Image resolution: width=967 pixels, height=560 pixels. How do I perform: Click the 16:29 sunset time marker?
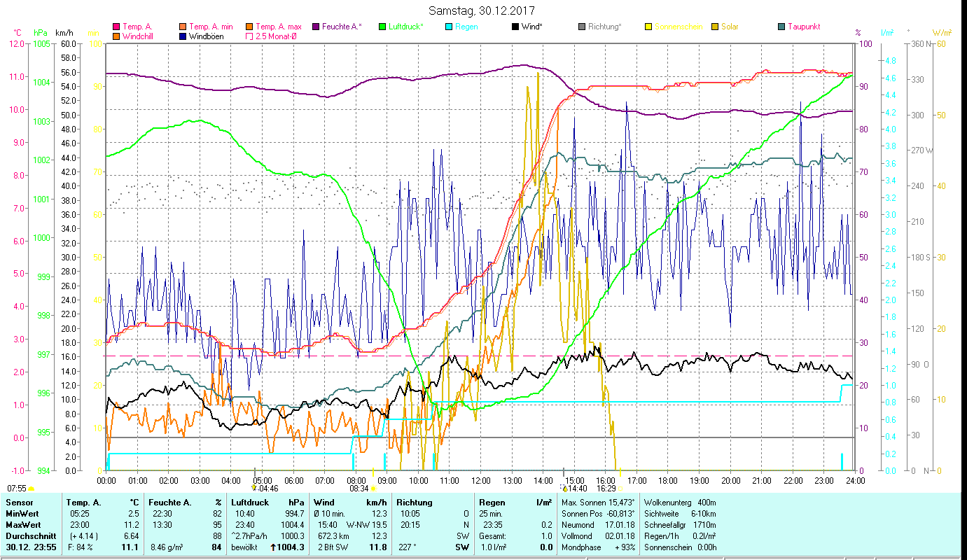[x=606, y=489]
